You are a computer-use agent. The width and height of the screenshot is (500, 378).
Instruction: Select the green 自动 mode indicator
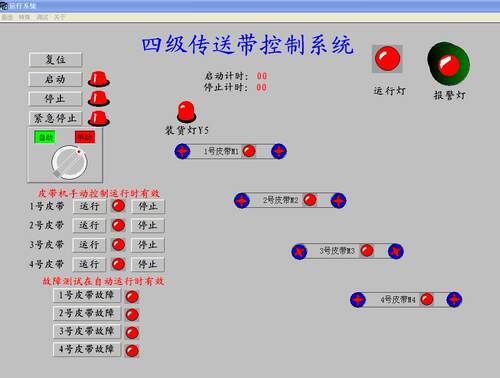[45, 137]
